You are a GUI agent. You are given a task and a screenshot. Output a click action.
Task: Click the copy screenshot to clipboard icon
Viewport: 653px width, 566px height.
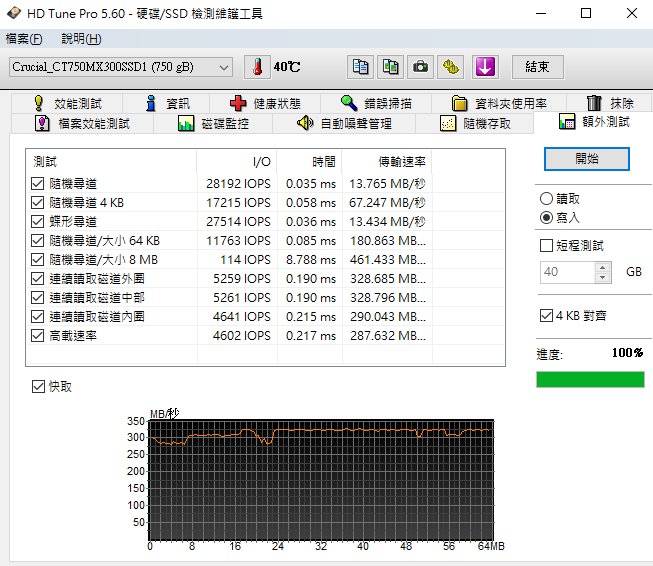tap(391, 67)
